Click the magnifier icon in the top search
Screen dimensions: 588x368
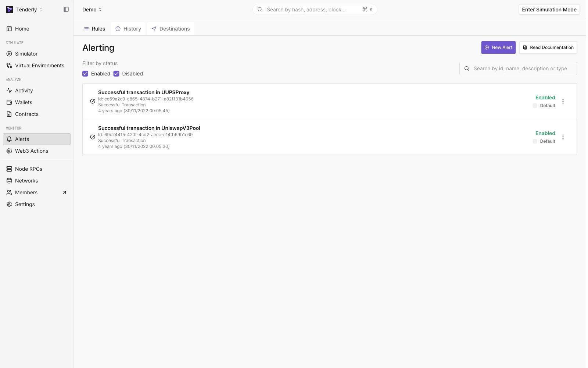point(260,10)
